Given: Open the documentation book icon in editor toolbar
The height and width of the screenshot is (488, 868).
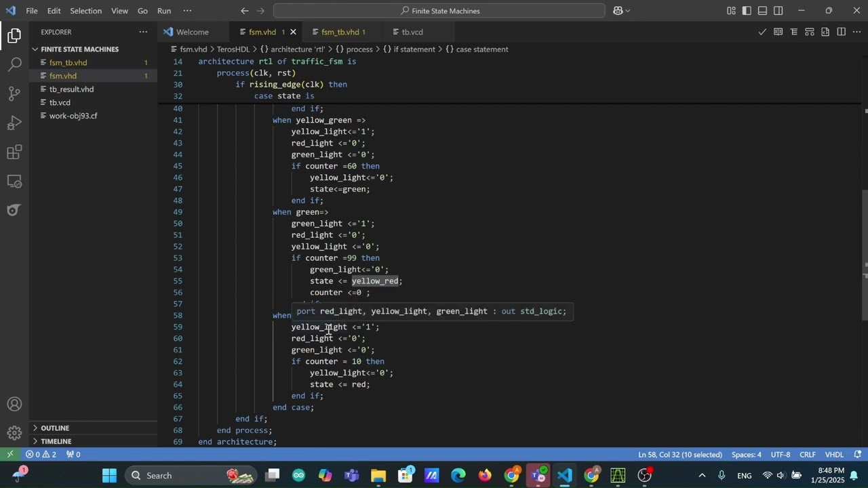Looking at the screenshot, I should tap(778, 32).
